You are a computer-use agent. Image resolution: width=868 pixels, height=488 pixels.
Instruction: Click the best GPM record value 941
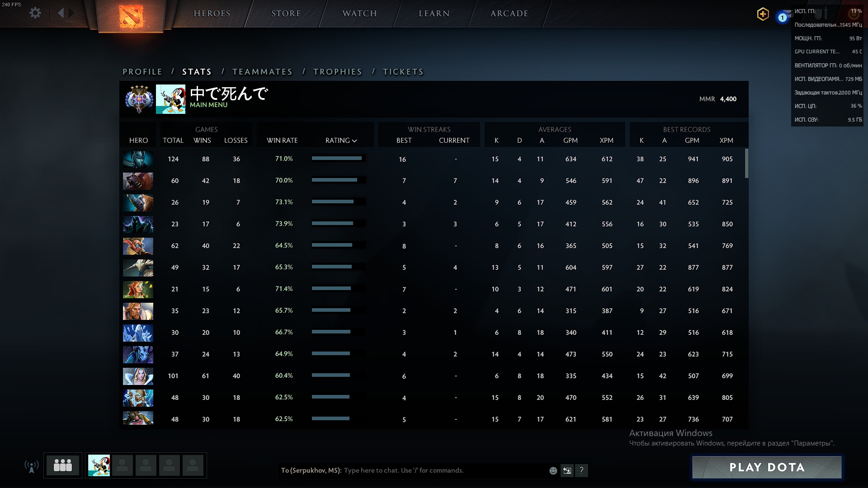[x=693, y=159]
